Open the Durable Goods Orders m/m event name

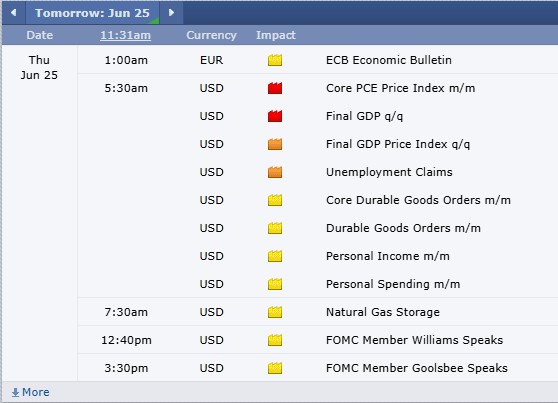[403, 228]
